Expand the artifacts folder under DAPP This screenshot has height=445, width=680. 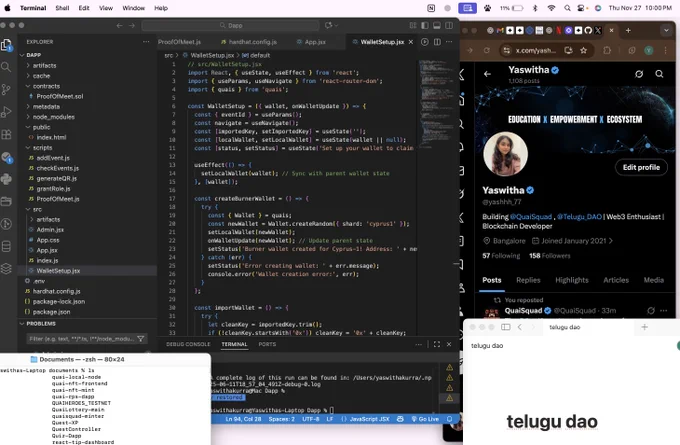(x=44, y=65)
